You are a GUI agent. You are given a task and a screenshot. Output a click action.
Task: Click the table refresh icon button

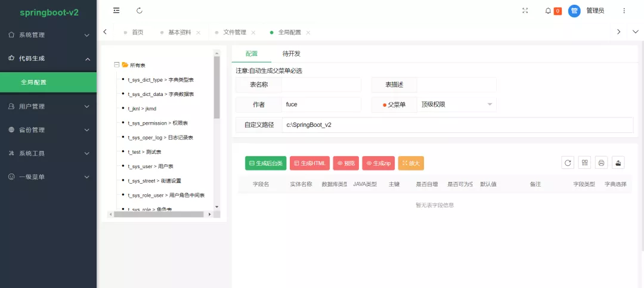coord(568,163)
